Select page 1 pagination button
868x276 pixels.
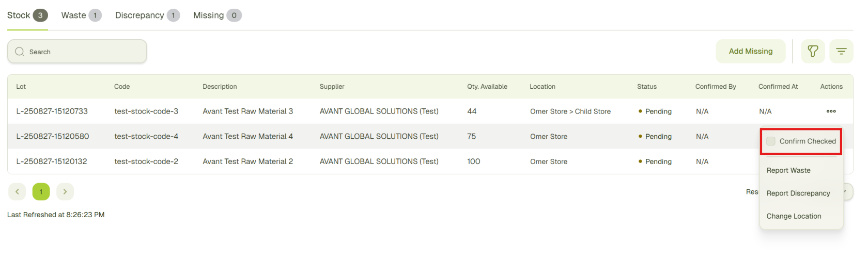pyautogui.click(x=41, y=192)
